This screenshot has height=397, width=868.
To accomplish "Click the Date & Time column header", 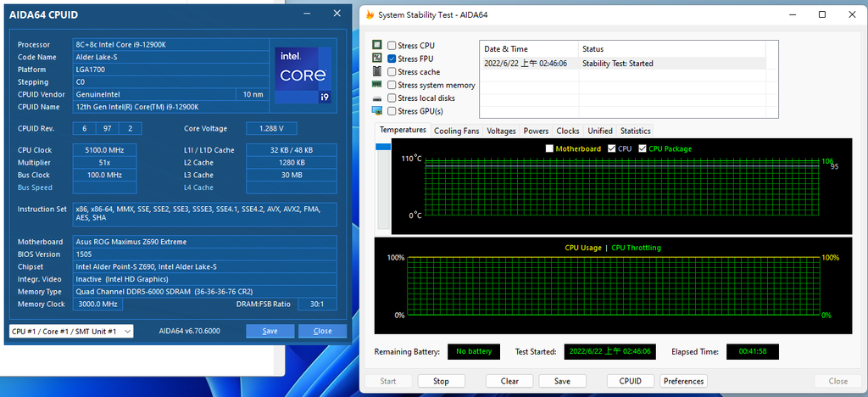I will (529, 48).
